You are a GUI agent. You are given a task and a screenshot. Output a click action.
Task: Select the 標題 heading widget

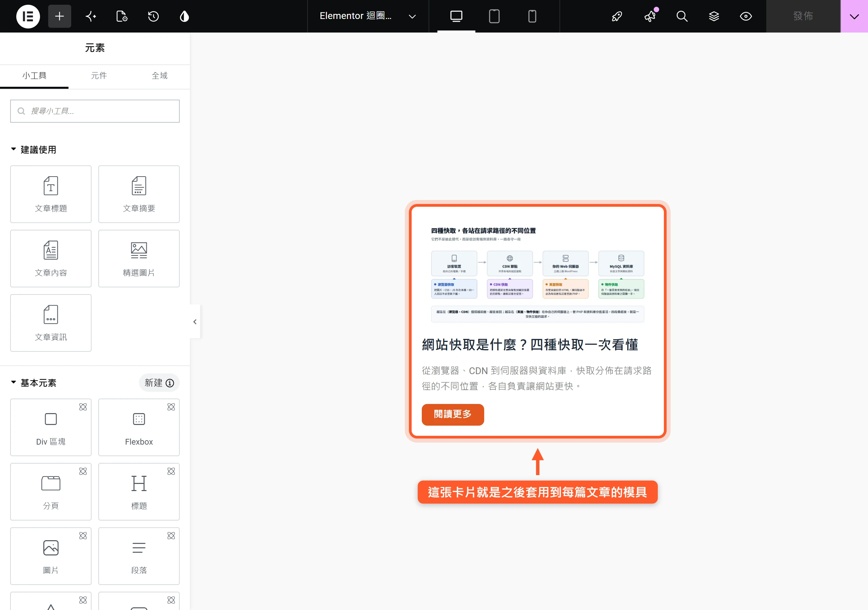[139, 492]
